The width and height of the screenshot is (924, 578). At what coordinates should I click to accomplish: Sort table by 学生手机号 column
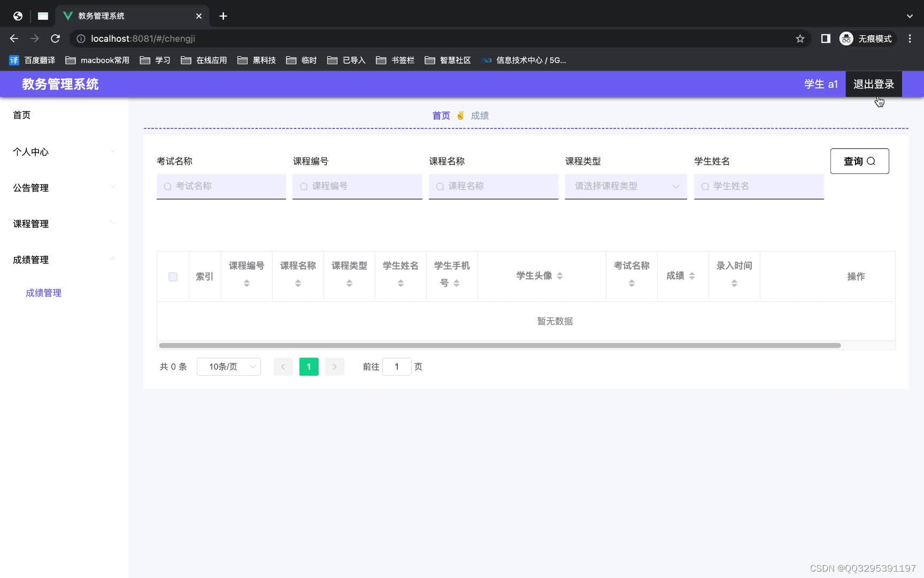(457, 283)
